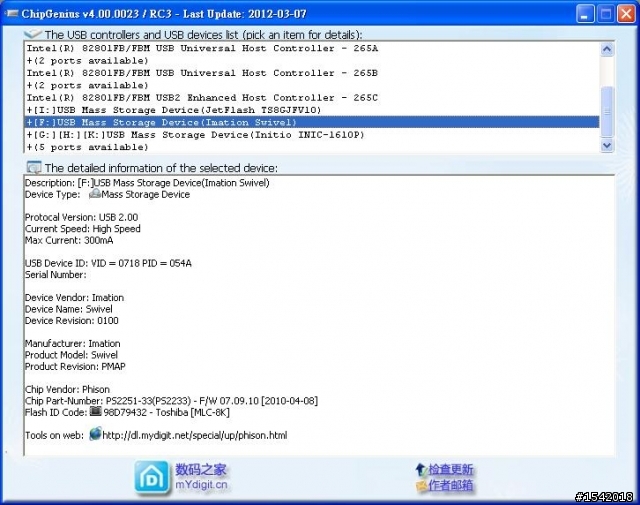Click the author mailbox envelope icon
Viewport: 640px width, 505px height.
[x=421, y=485]
